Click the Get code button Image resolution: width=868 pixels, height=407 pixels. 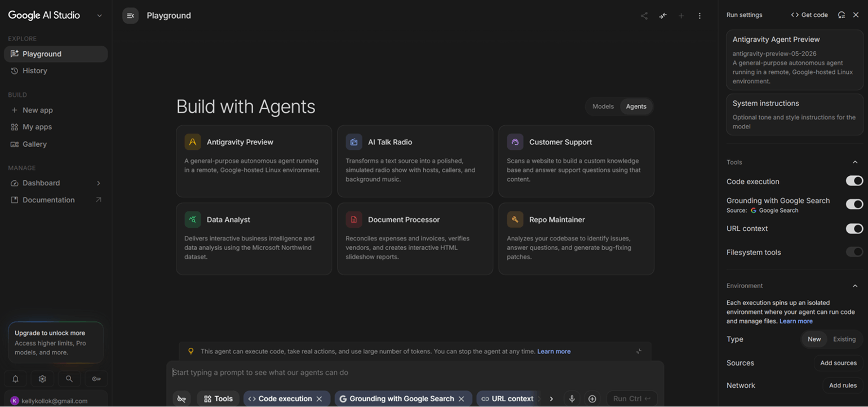coord(809,15)
